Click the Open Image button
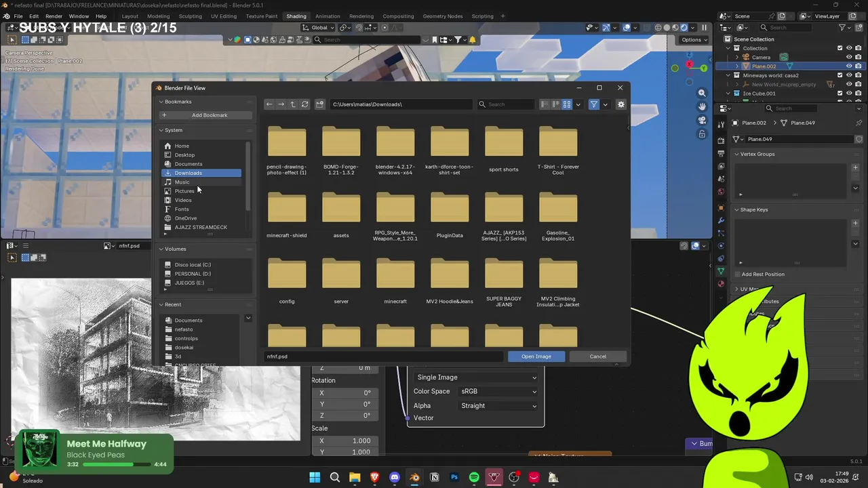This screenshot has height=488, width=868. 536,357
